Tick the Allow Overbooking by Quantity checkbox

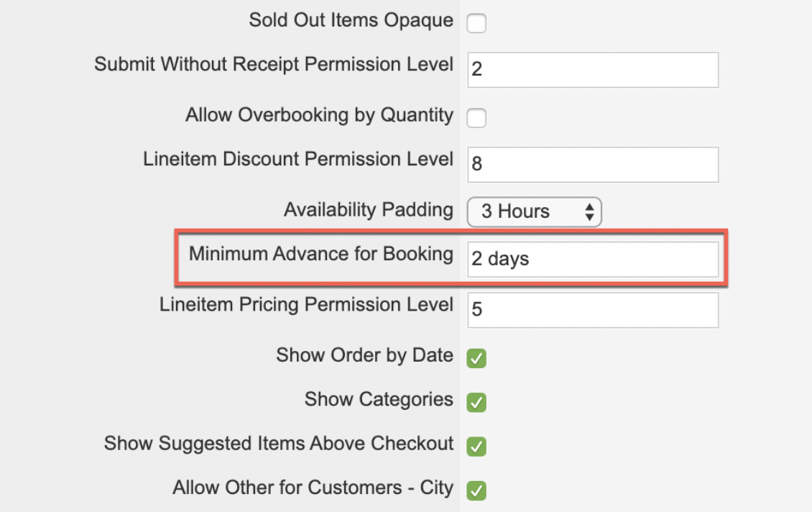(476, 118)
